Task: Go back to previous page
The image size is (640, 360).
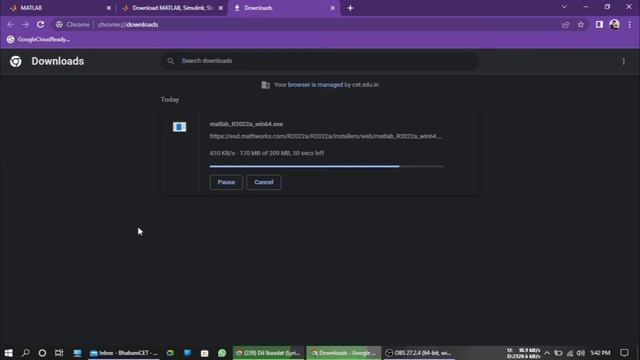Action: [11, 24]
